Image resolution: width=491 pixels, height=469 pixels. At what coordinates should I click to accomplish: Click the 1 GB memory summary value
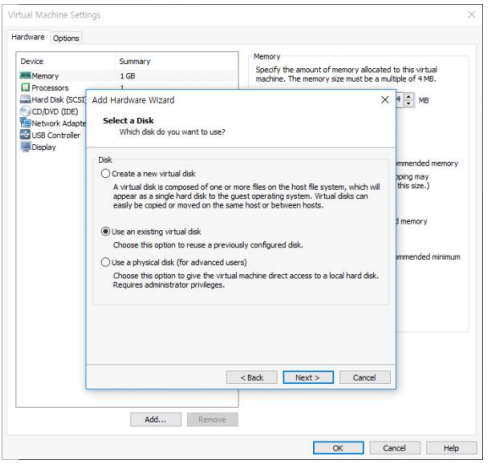[x=127, y=76]
